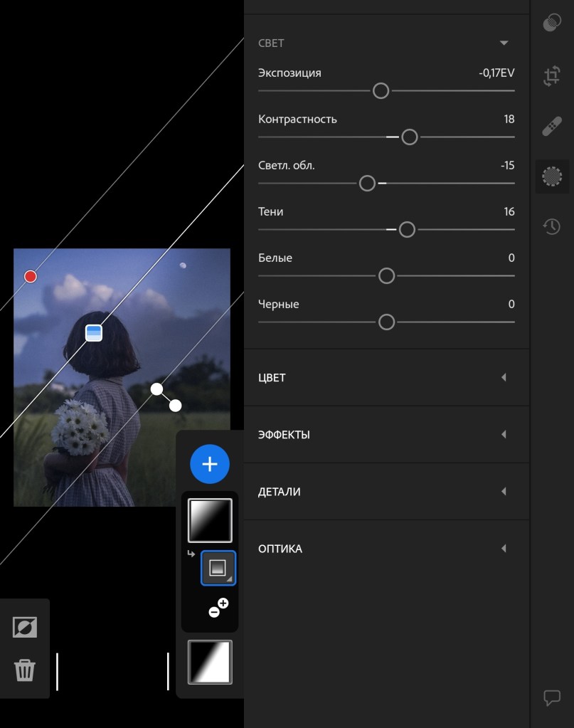Select the linear gradient component in mask
Screen dimensions: 574x728
click(218, 568)
